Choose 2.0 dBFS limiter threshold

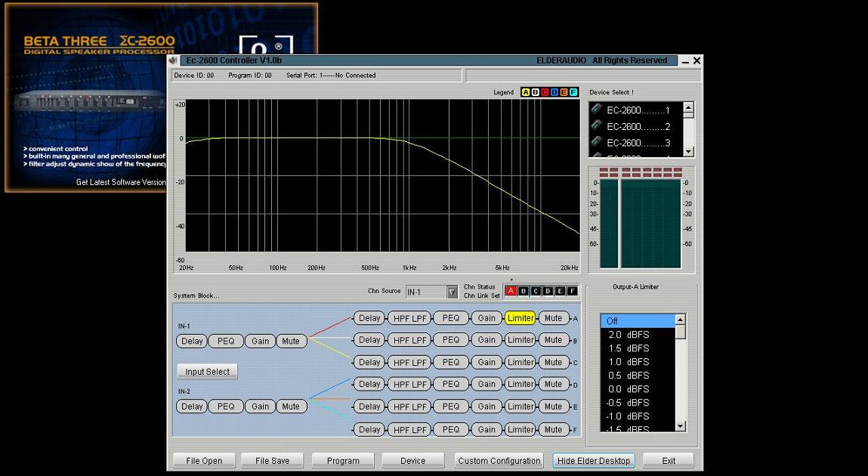638,334
